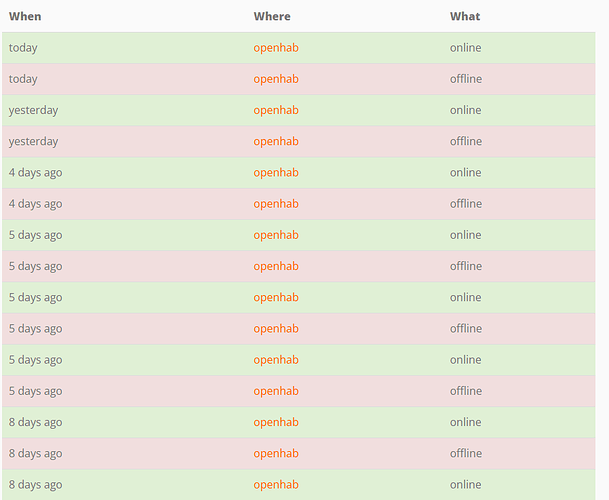Open openhab link in 8 days ago offline row
This screenshot has height=500, width=609.
pyautogui.click(x=276, y=454)
